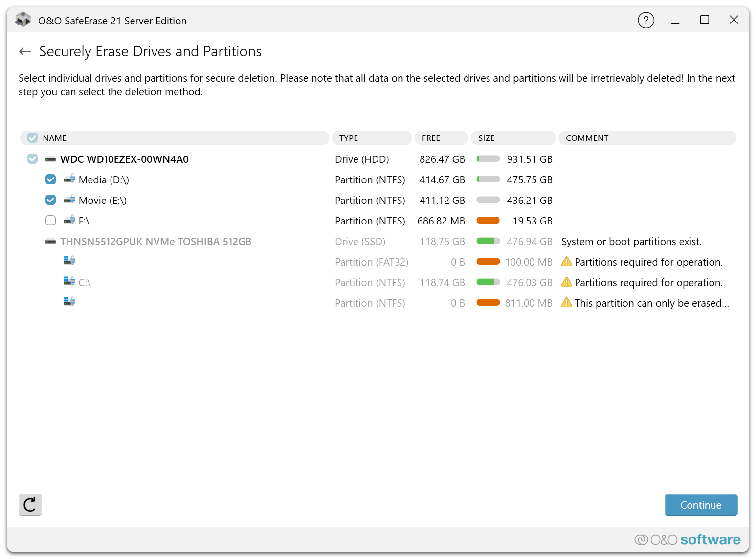Image resolution: width=756 pixels, height=559 pixels.
Task: Click warning icon beside 'This partition can only'
Action: pyautogui.click(x=566, y=303)
